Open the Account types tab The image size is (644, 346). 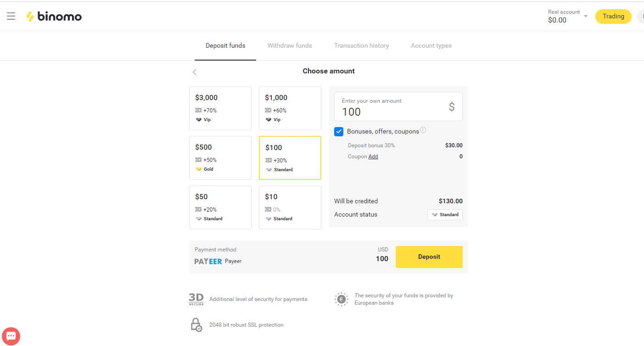click(x=431, y=45)
